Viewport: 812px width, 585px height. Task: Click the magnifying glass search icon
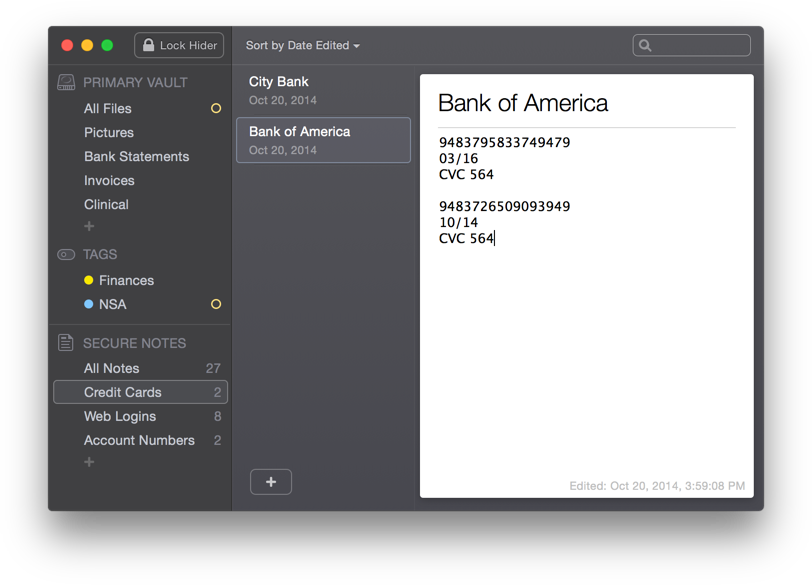click(x=645, y=46)
